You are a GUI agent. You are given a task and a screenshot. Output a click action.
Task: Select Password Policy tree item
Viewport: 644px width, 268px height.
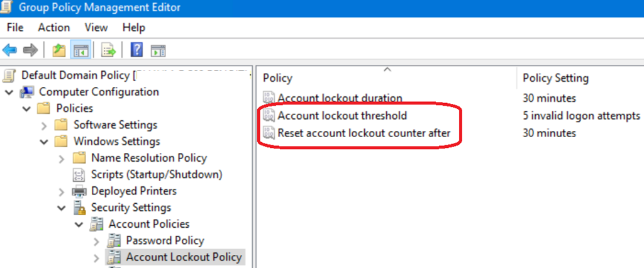(165, 240)
